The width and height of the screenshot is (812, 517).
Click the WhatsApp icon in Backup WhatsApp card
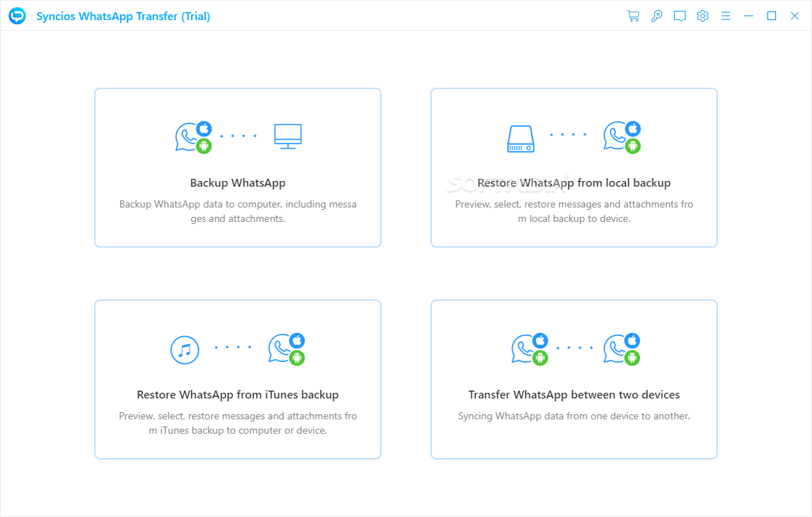coord(194,137)
